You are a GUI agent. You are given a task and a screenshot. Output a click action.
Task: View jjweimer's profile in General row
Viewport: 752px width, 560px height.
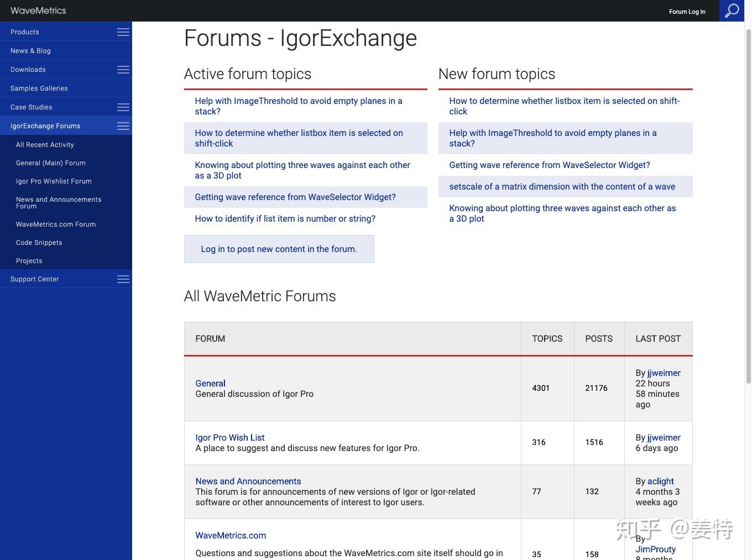664,373
